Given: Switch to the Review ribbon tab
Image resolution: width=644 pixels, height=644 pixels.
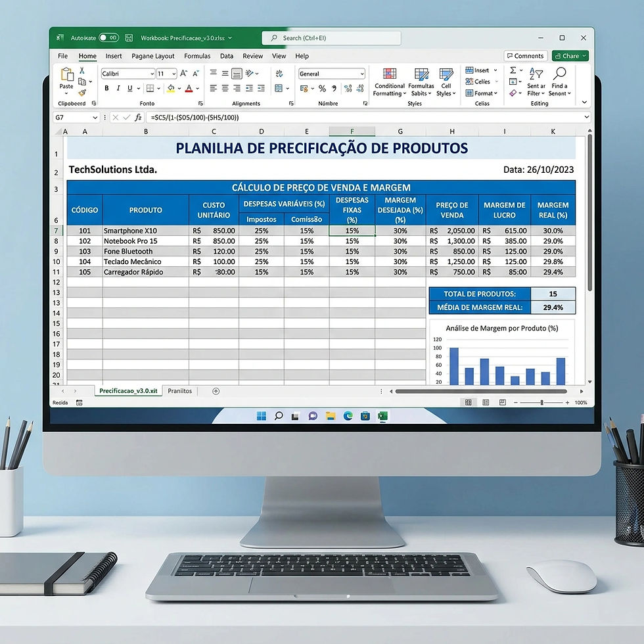Looking at the screenshot, I should coord(252,56).
